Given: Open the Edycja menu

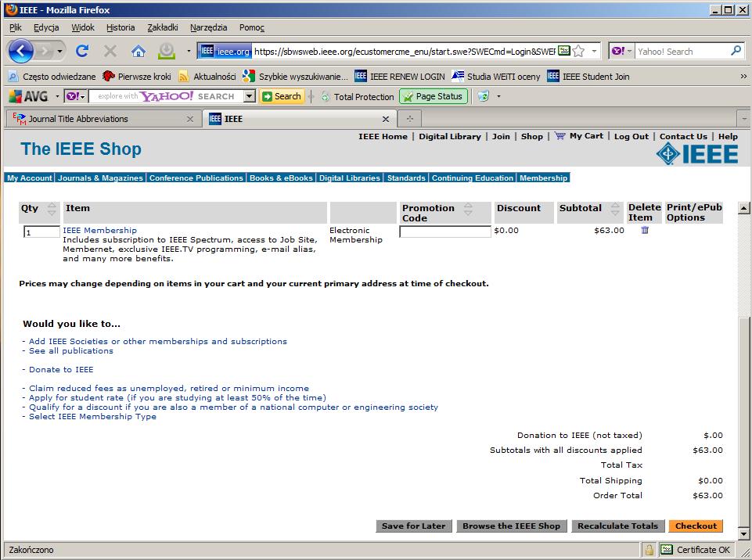Looking at the screenshot, I should 46,27.
